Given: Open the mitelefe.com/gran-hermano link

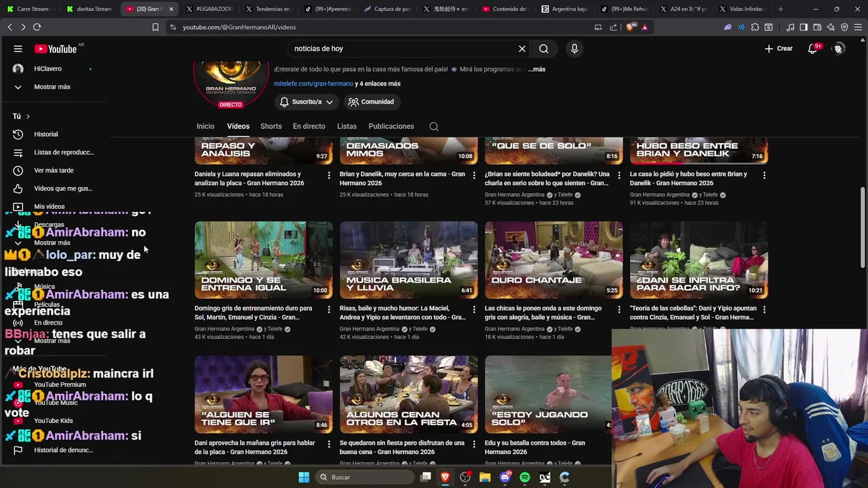Looking at the screenshot, I should 313,83.
